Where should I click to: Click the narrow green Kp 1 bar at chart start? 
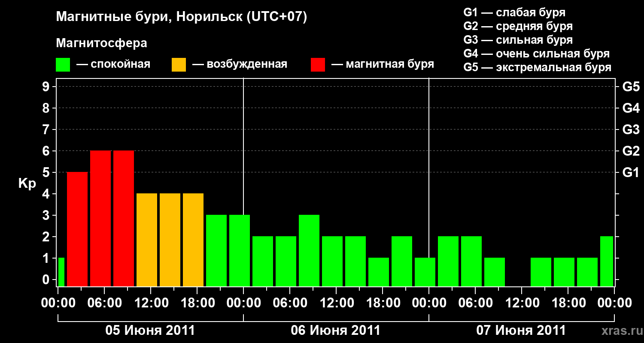click(x=61, y=272)
